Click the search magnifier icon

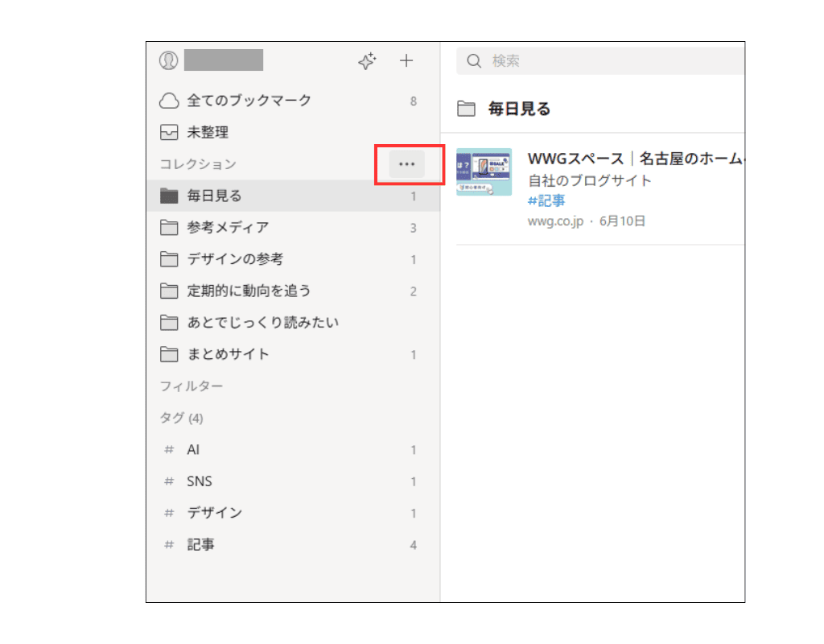[474, 60]
